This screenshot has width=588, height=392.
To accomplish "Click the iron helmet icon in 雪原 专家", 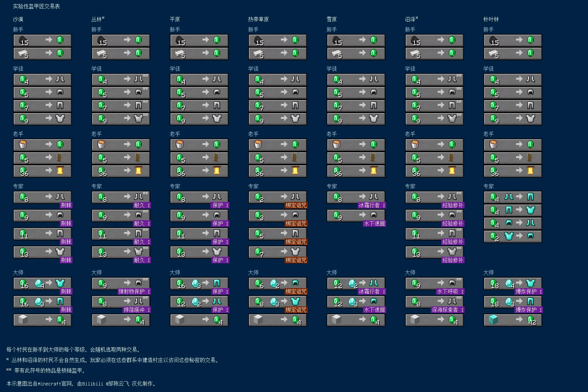I will click(x=374, y=215).
